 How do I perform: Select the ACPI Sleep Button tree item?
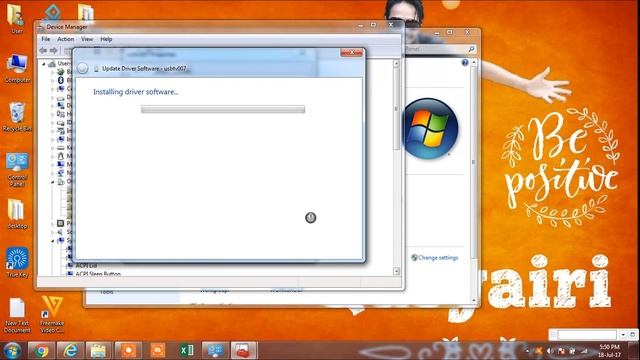tap(98, 274)
